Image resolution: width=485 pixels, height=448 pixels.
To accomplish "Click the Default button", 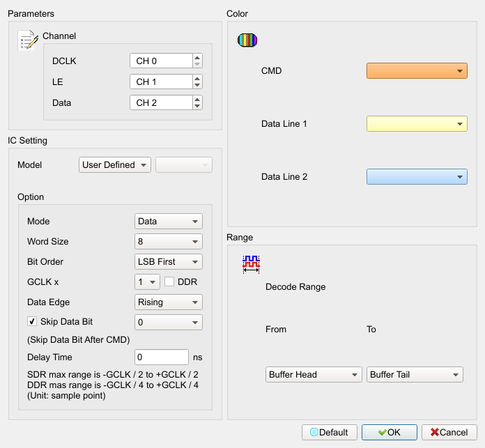I will (x=330, y=432).
